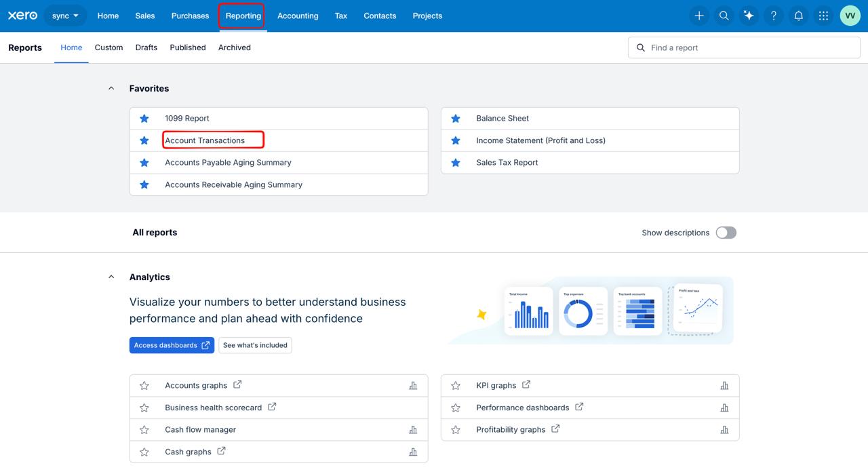Screen dimensions: 868x474
Task: Favorite Business health scorecard with its star
Action: tap(144, 408)
